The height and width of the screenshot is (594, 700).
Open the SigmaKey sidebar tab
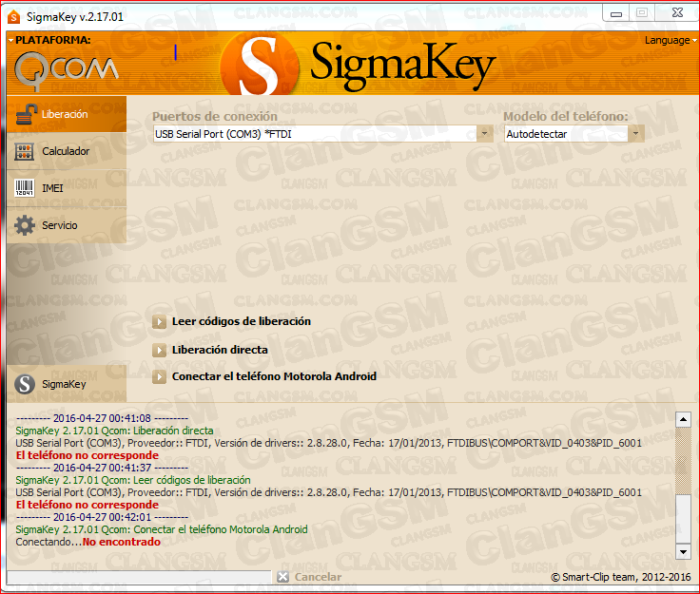coord(67,384)
